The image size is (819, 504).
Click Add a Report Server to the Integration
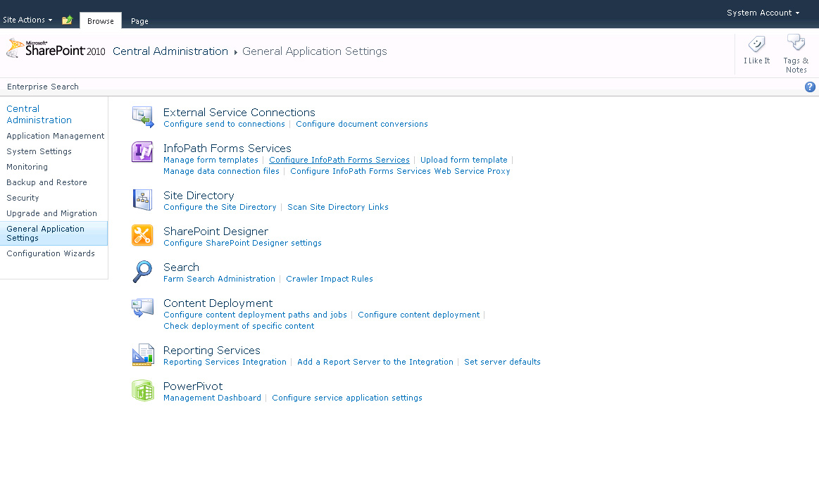(x=375, y=362)
